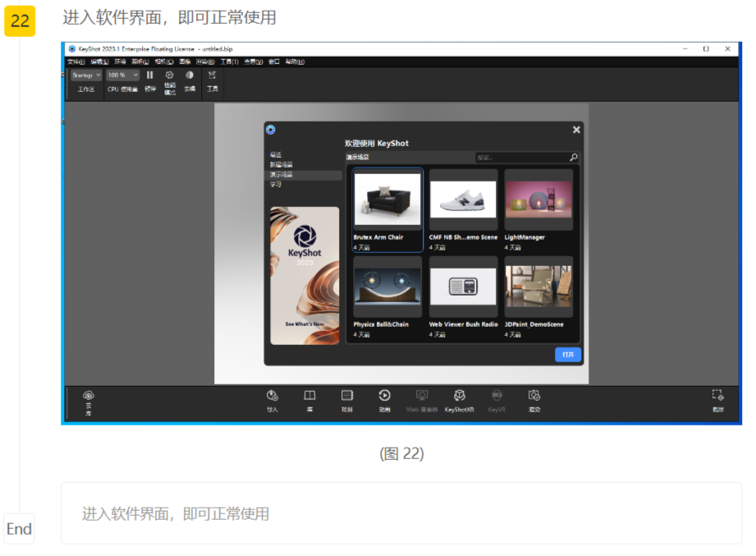Open the cloud library (云库) icon
Image resolution: width=756 pixels, height=556 pixels.
pyautogui.click(x=88, y=395)
